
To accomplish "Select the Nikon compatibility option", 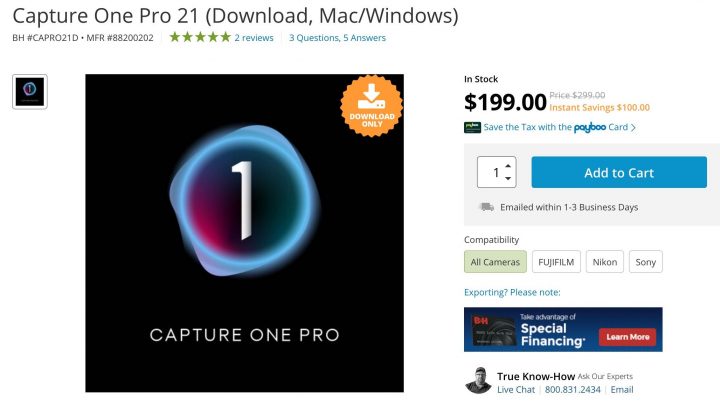I will (x=604, y=262).
